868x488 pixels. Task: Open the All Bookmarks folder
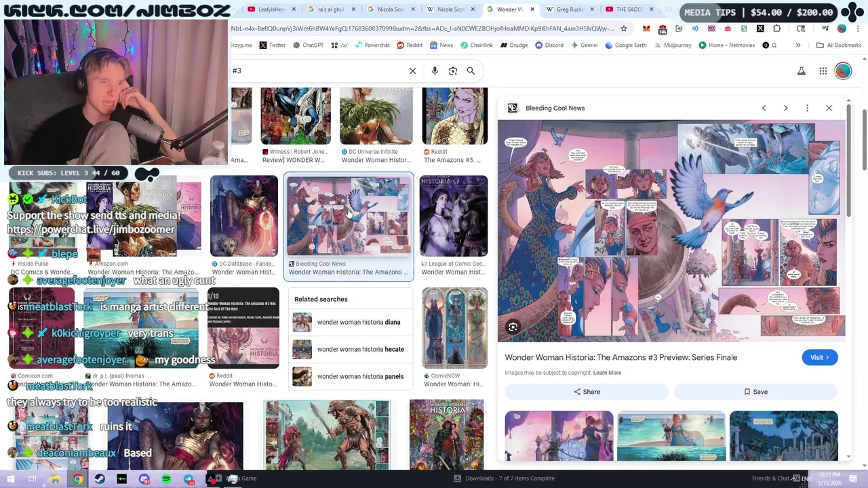tap(839, 45)
